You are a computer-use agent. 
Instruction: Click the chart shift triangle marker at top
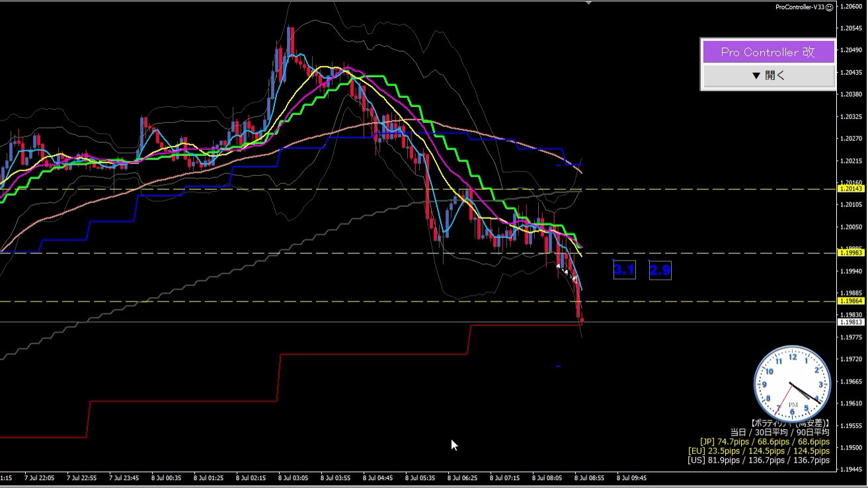[588, 3]
